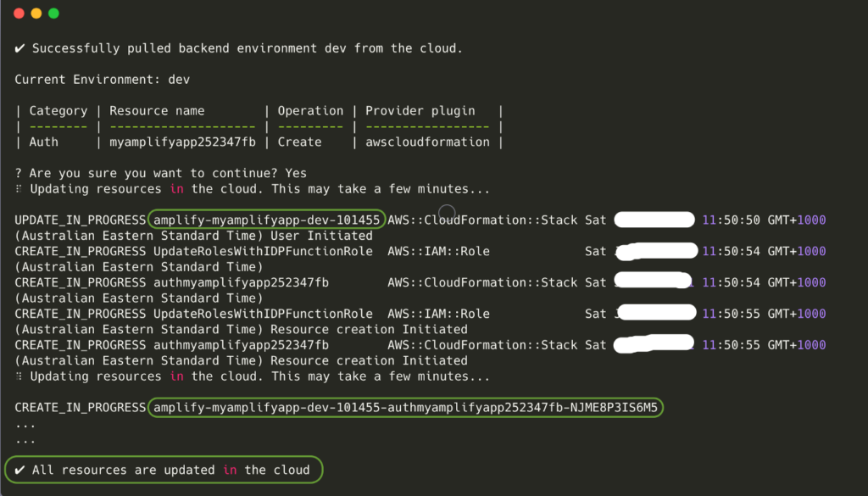This screenshot has width=868, height=496.
Task: Click the "awscloudformation" provider cell
Action: point(427,142)
